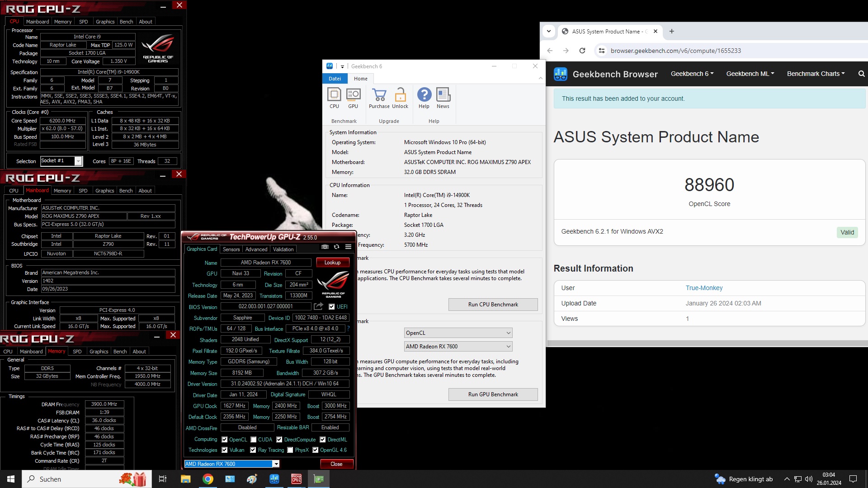Expand the Geekbench 6 menu in Geekbench Browser
This screenshot has height=488, width=868.
pos(692,74)
